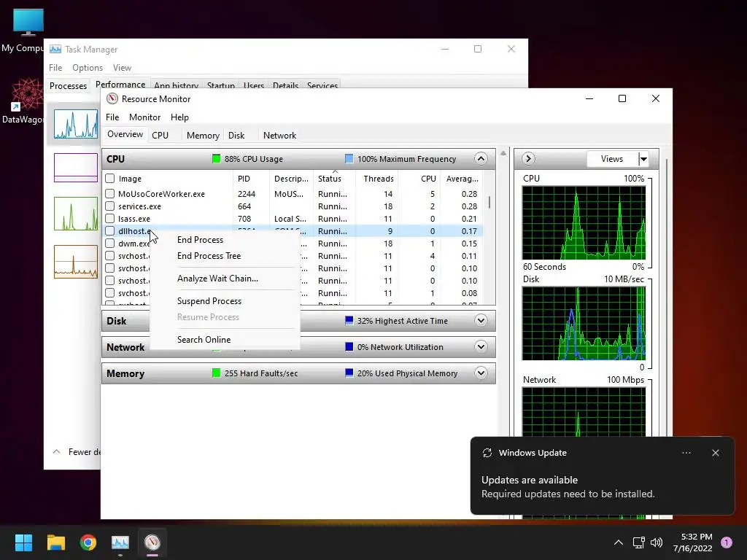Click the blue Maximum Frequency indicator square
This screenshot has width=747, height=560.
pos(349,158)
